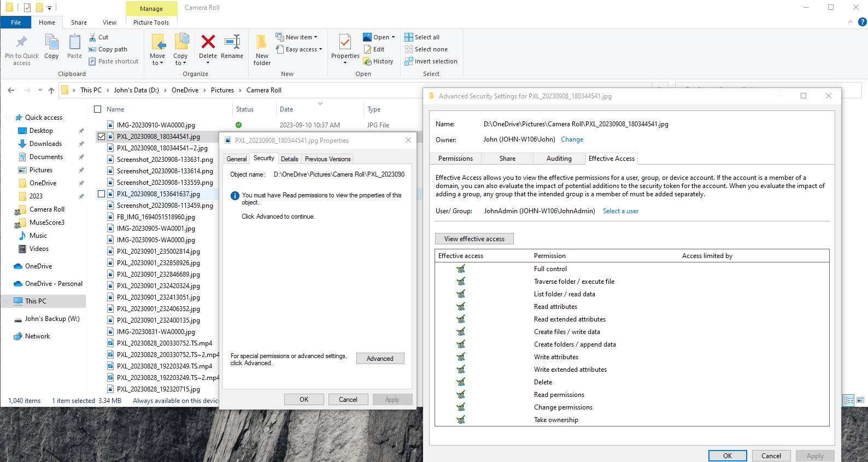Click Pictures in the address bar path
This screenshot has height=462, width=868.
click(x=222, y=90)
